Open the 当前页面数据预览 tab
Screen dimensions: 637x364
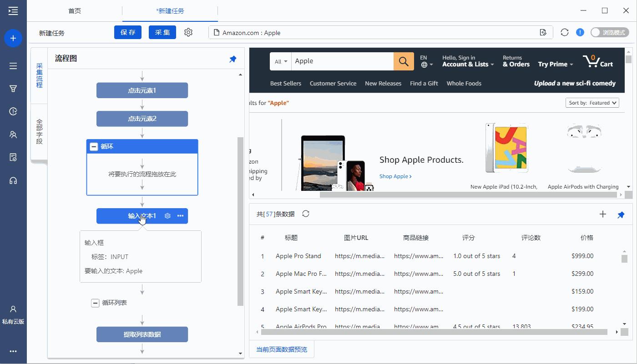[x=282, y=349]
